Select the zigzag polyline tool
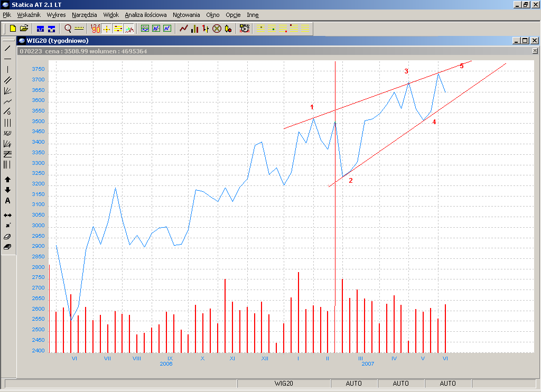 coord(7,101)
